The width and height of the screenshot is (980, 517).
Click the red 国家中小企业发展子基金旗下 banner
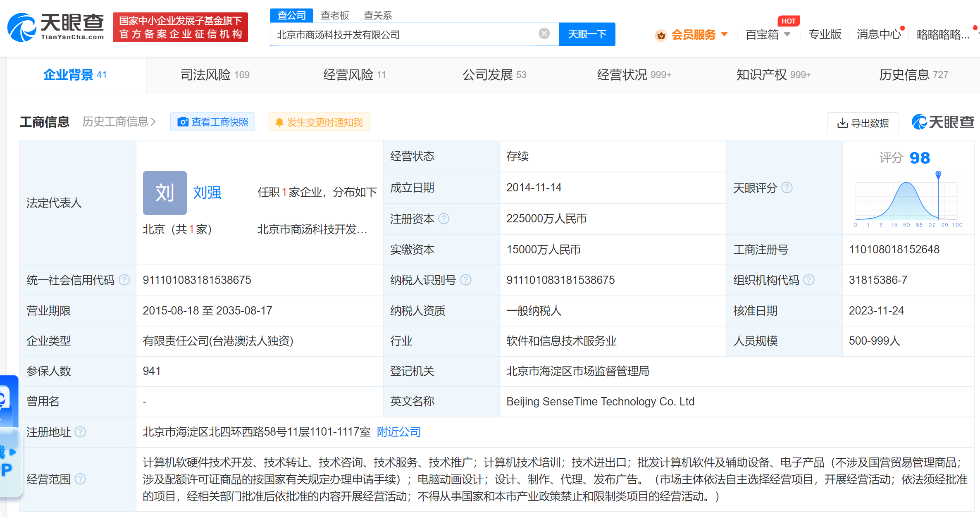(180, 27)
